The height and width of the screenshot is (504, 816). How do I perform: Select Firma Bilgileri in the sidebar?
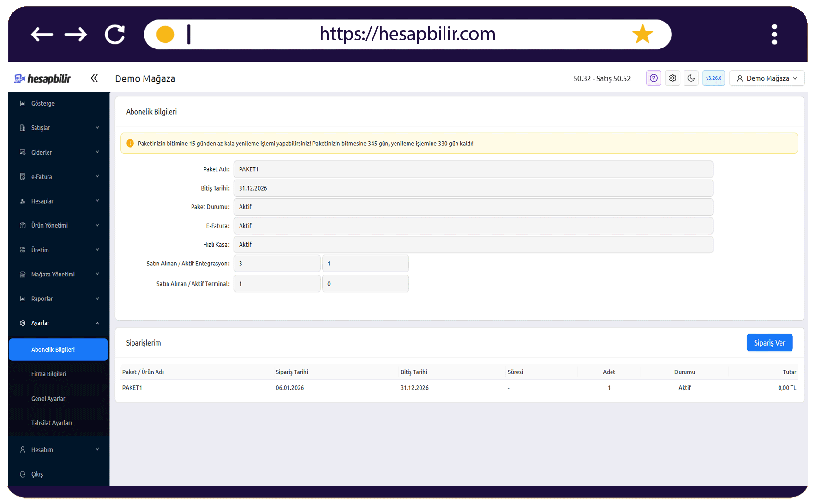click(x=49, y=374)
